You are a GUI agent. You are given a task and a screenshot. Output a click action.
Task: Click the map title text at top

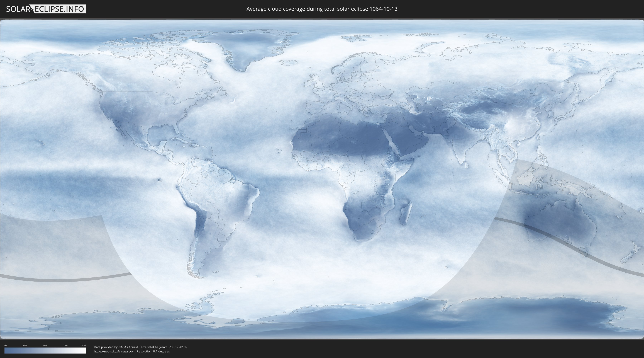coord(322,9)
